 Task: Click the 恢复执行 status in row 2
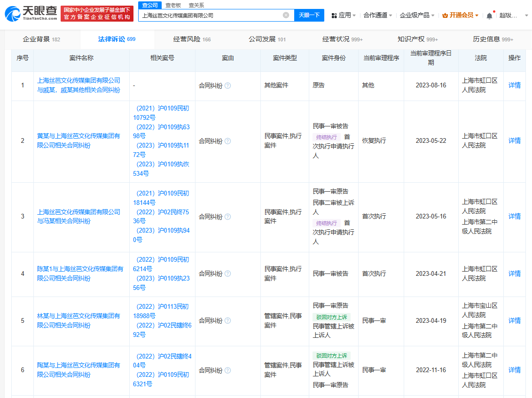375,140
